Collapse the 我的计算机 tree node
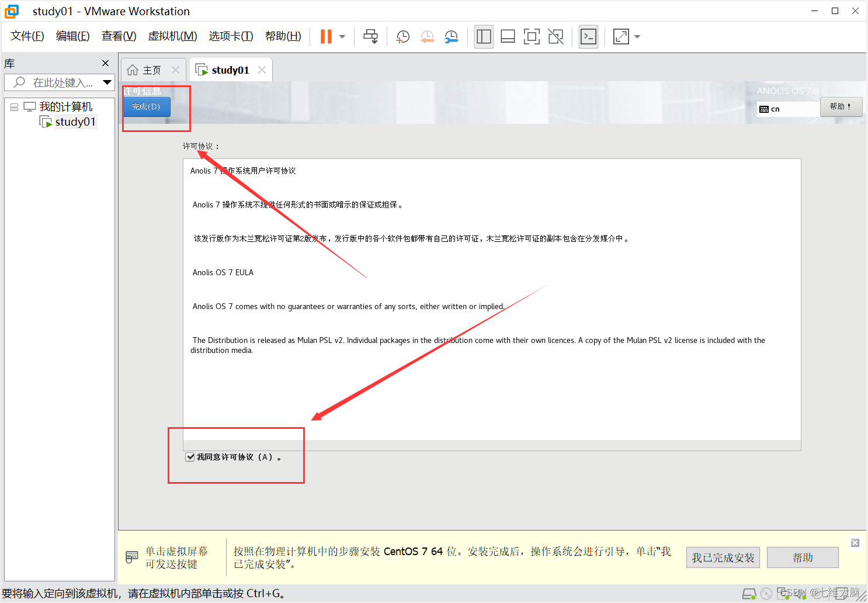This screenshot has height=603, width=868. (x=14, y=108)
